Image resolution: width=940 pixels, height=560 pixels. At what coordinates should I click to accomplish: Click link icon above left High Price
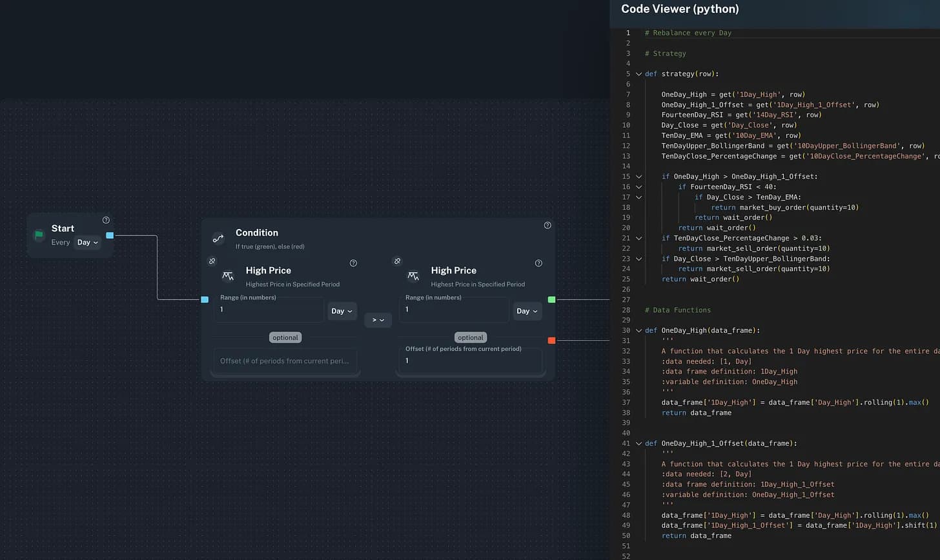tap(212, 261)
